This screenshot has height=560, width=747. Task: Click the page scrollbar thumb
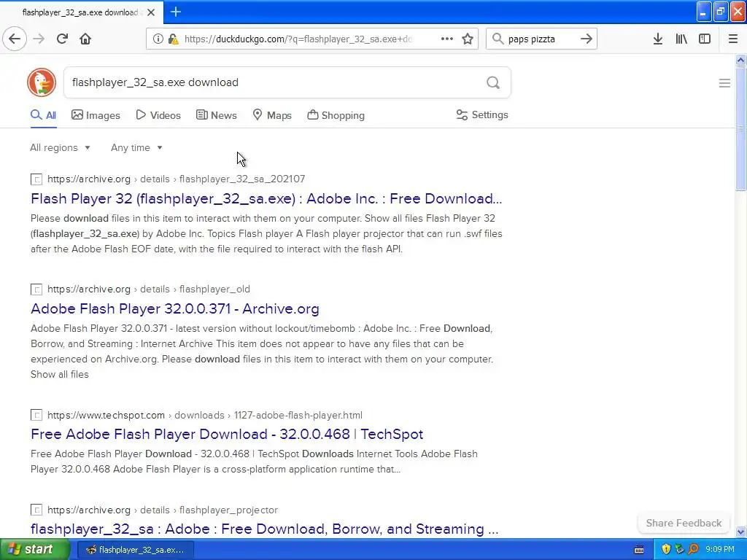[740, 128]
